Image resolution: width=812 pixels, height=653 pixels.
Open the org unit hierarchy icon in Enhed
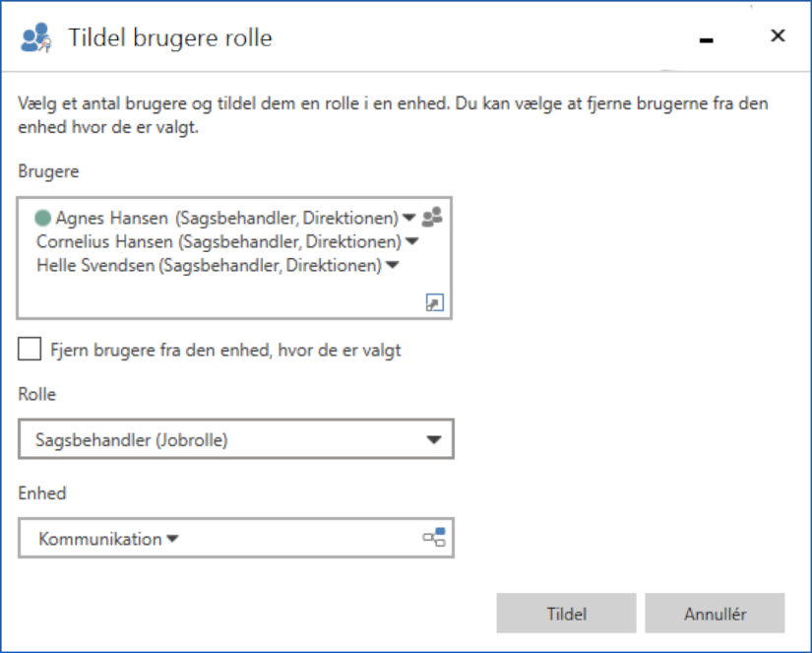[434, 538]
